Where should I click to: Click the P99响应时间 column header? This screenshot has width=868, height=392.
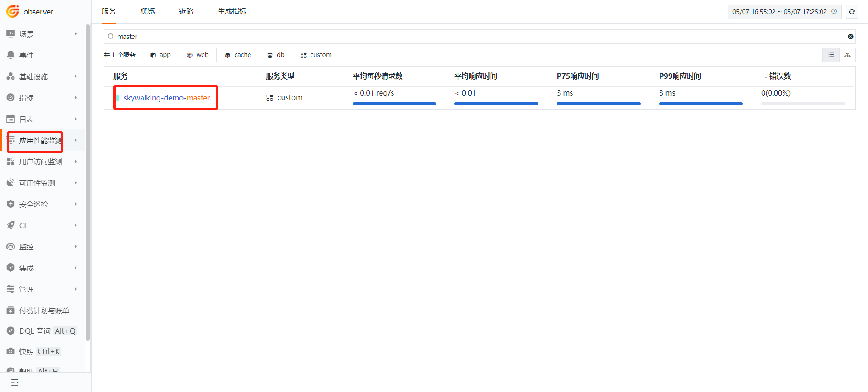(x=680, y=76)
